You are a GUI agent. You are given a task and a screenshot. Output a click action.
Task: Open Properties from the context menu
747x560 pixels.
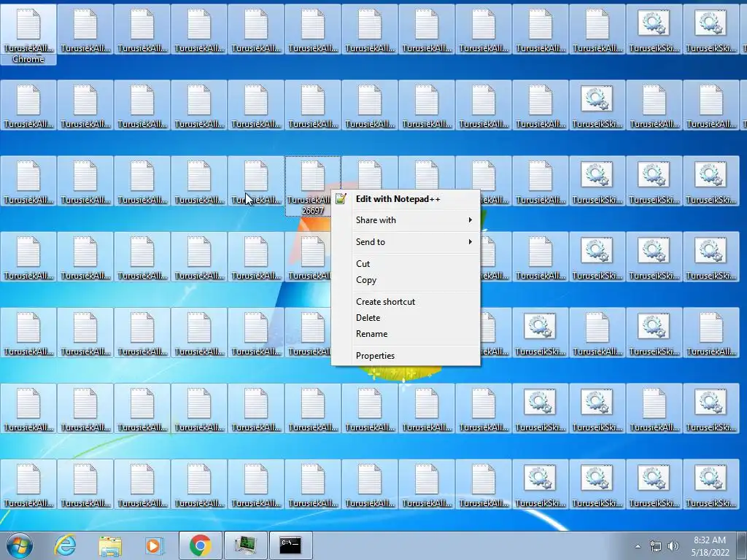pyautogui.click(x=406, y=356)
